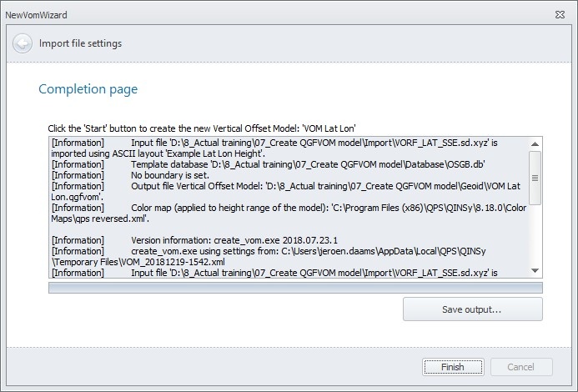The width and height of the screenshot is (578, 392).
Task: Click the Cancel button
Action: (x=521, y=367)
